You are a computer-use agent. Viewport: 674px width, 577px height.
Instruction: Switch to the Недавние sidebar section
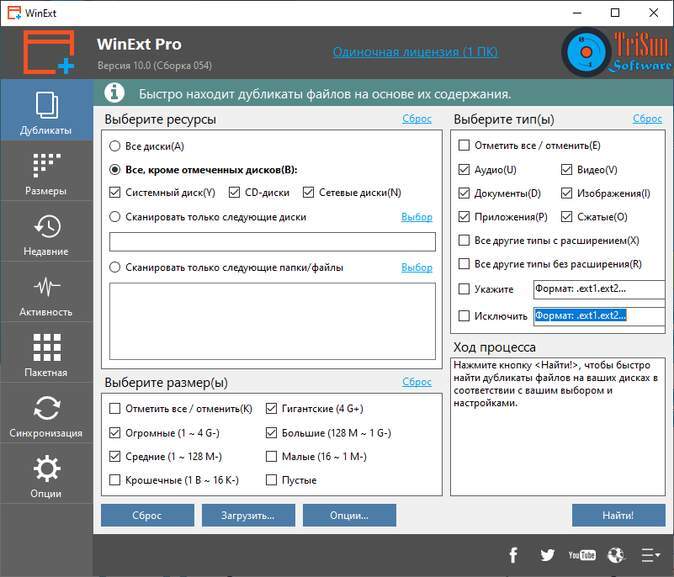click(46, 233)
